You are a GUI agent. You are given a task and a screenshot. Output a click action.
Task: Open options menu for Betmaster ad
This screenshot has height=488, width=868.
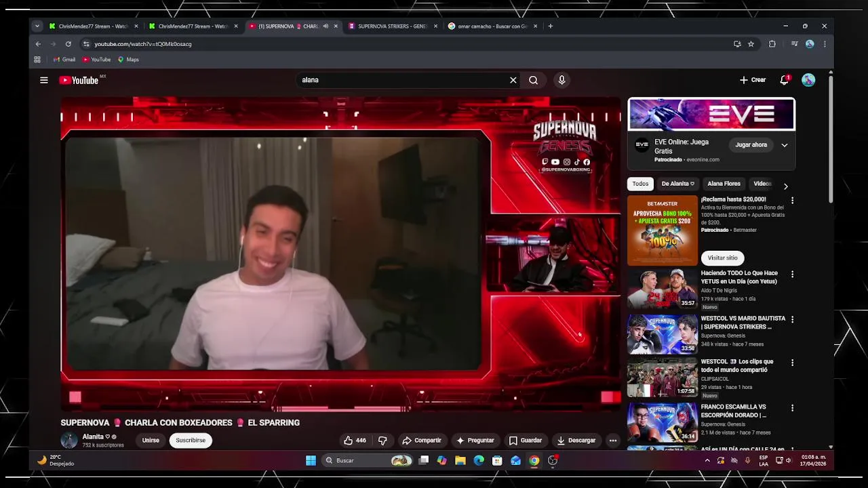point(792,201)
